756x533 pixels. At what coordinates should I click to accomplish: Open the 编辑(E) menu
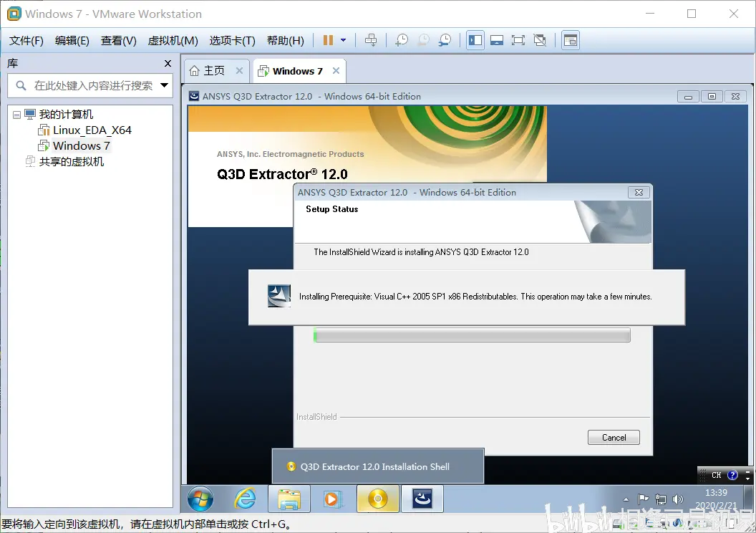coord(72,41)
